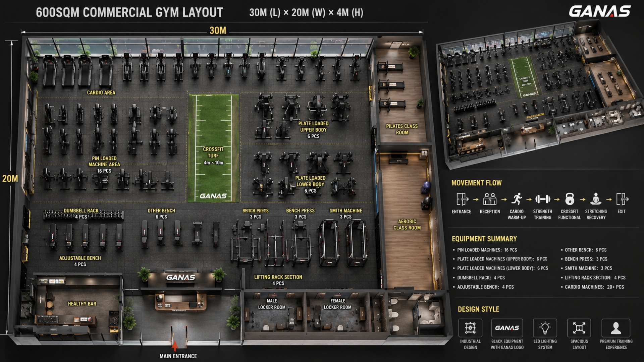Click the Adjustable Bench 4 PCS floor label
The image size is (644, 362).
tap(80, 261)
